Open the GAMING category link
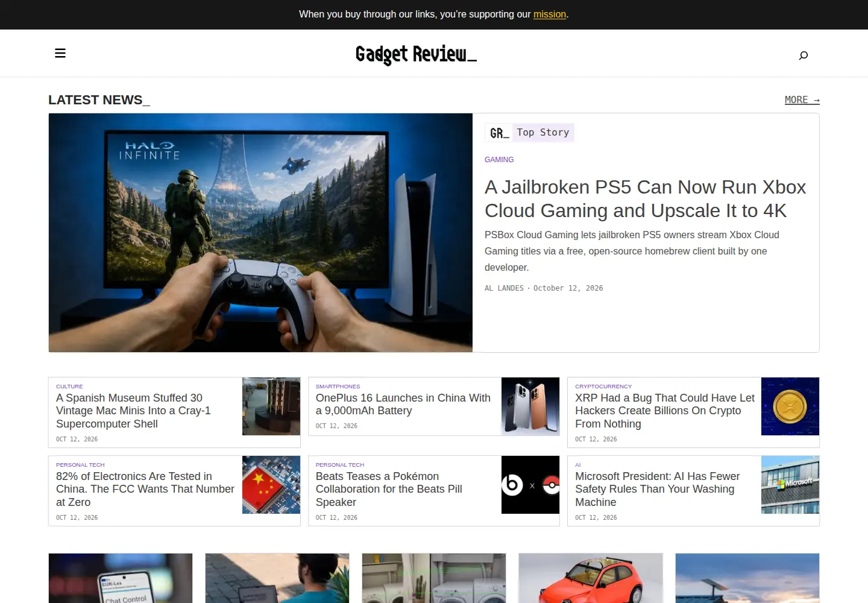The height and width of the screenshot is (603, 868). [x=499, y=160]
